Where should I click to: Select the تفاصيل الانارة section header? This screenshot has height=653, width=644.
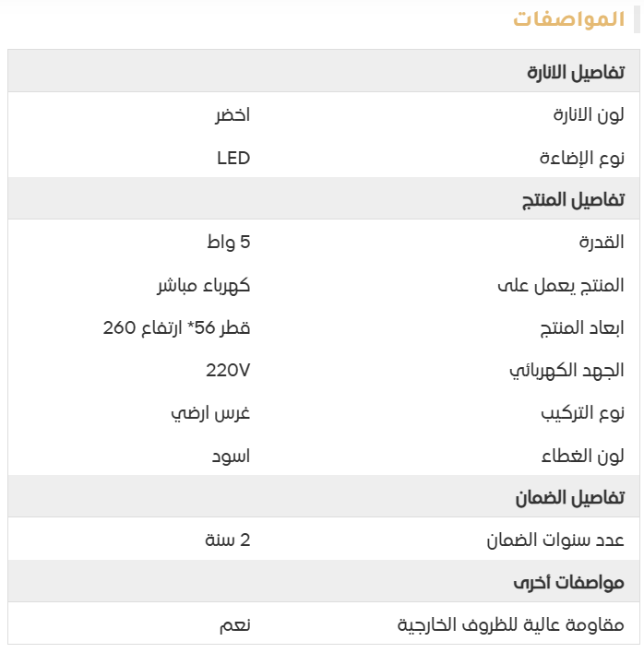coord(575,72)
